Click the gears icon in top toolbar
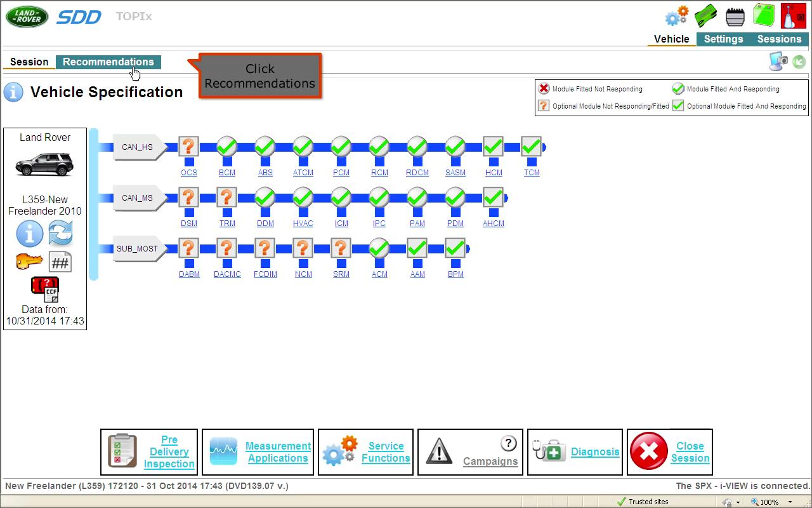The width and height of the screenshot is (812, 508). pos(676,16)
